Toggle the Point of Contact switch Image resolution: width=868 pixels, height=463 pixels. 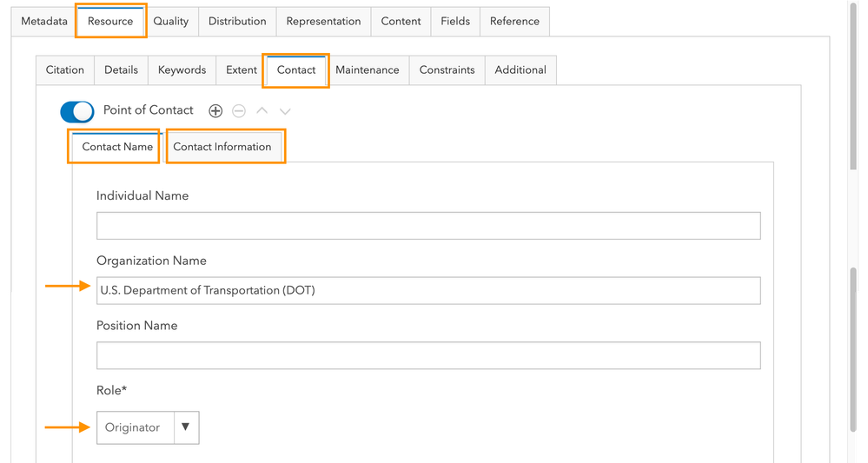(77, 111)
